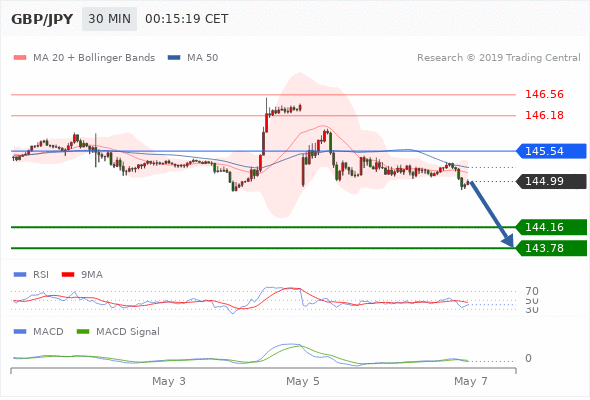
Task: Click the GBP/JPY pair title
Action: pos(42,19)
